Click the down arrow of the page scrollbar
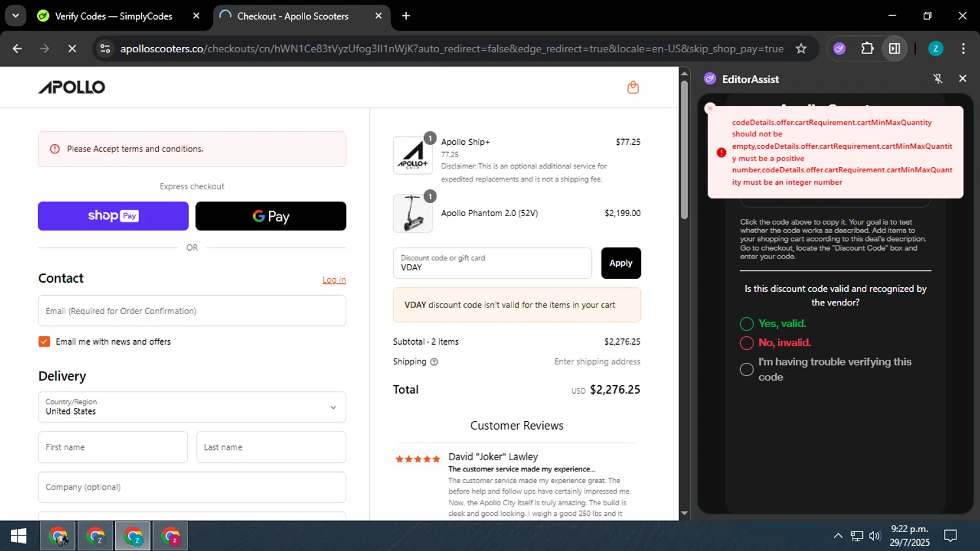The image size is (980, 551). click(684, 514)
